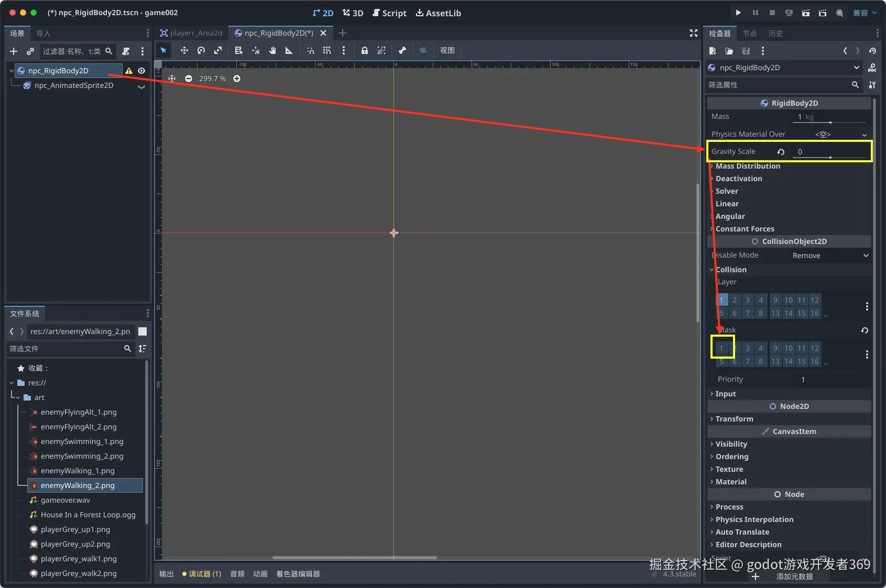Open the 导入 tab
Image resolution: width=886 pixels, height=588 pixels.
(43, 34)
